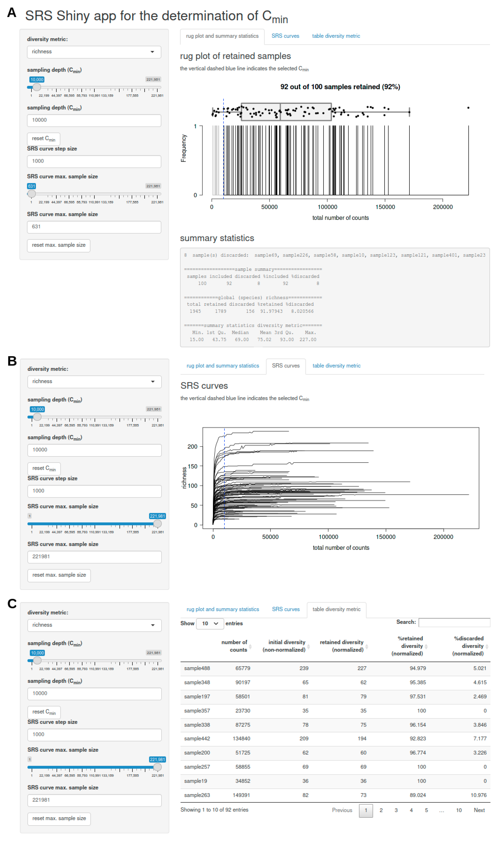The width and height of the screenshot is (504, 844).
Task: Open table diversity metric tab in panel B
Action: (x=336, y=366)
